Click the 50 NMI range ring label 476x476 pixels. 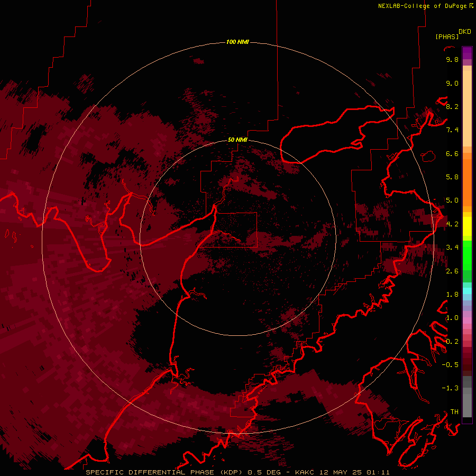[237, 140]
